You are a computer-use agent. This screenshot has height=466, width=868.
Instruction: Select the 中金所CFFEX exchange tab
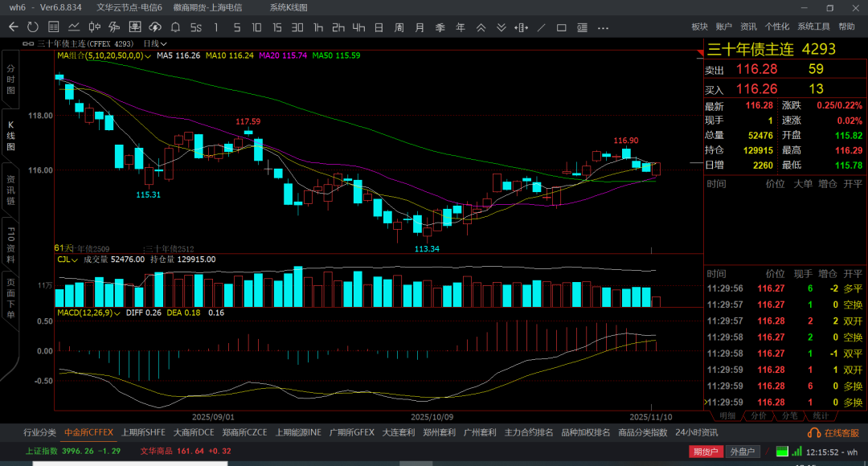[89, 432]
